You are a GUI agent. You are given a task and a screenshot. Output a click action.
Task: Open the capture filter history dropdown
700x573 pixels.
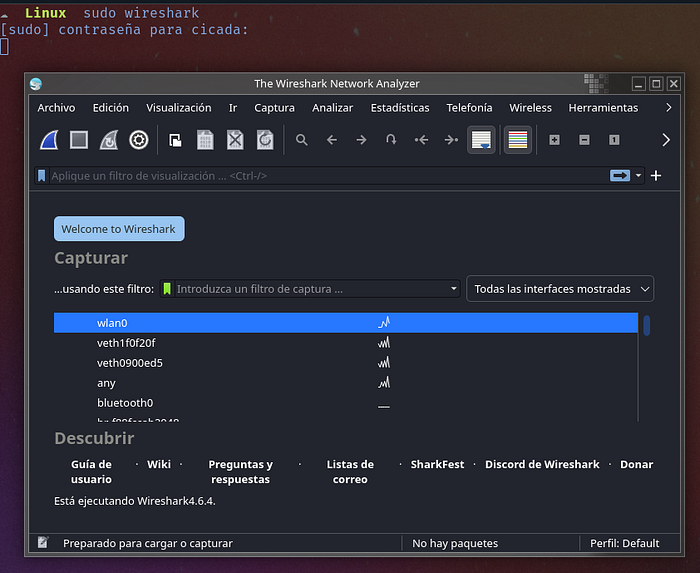pos(454,289)
